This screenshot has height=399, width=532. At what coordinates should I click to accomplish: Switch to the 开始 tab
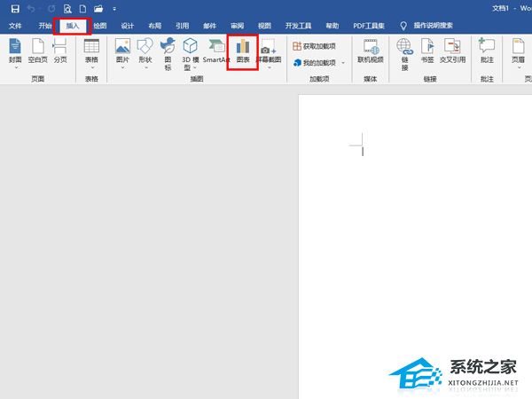45,26
